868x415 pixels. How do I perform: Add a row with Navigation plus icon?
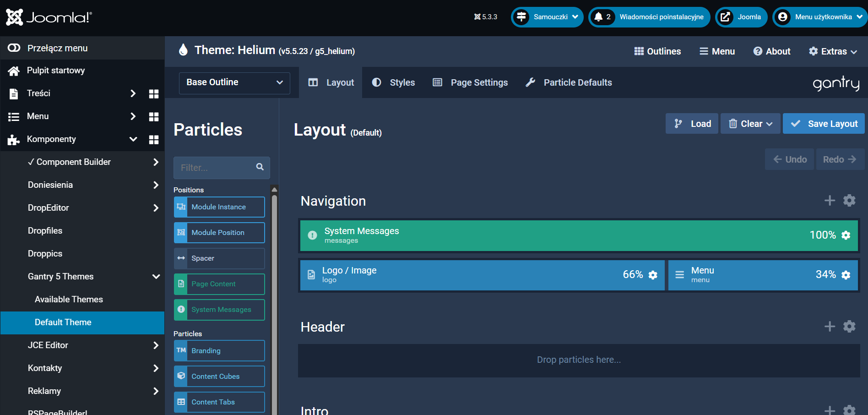[830, 201]
